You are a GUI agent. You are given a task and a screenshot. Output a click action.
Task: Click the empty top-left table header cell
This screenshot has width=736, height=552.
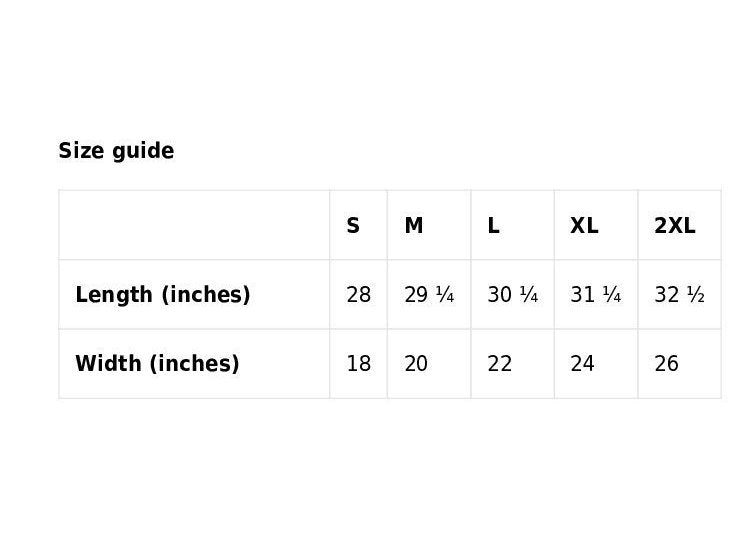194,225
